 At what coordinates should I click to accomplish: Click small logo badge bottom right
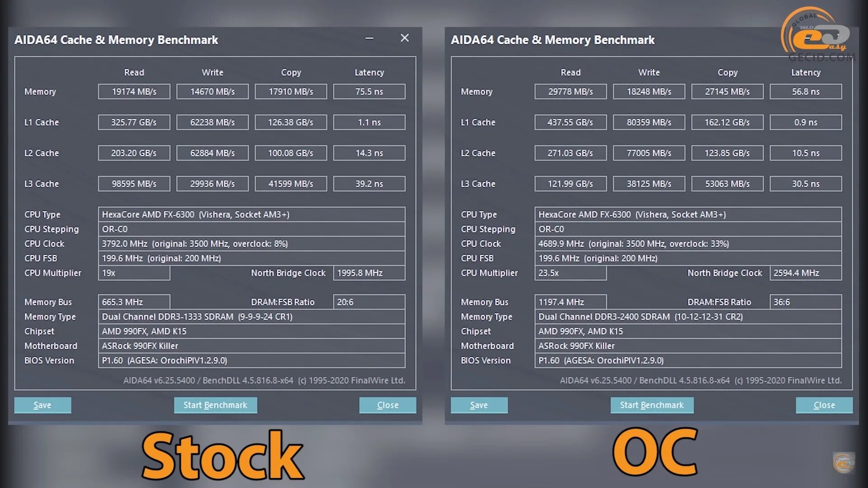tap(844, 463)
